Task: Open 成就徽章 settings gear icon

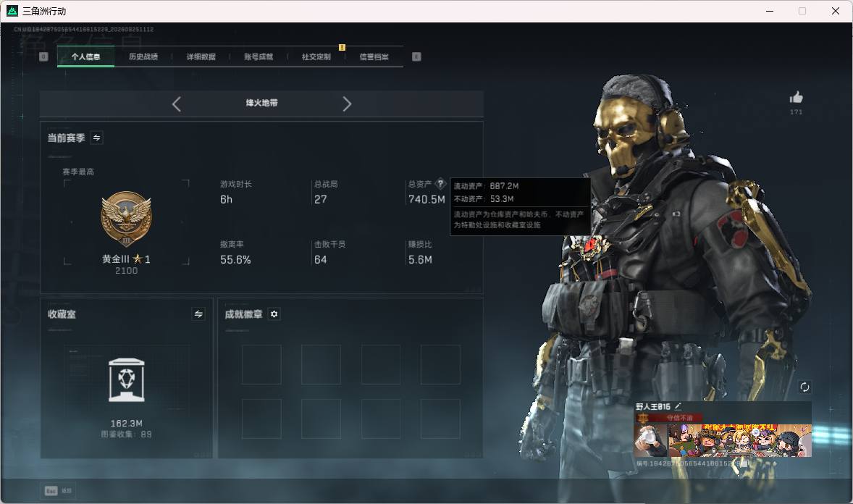Action: (274, 314)
